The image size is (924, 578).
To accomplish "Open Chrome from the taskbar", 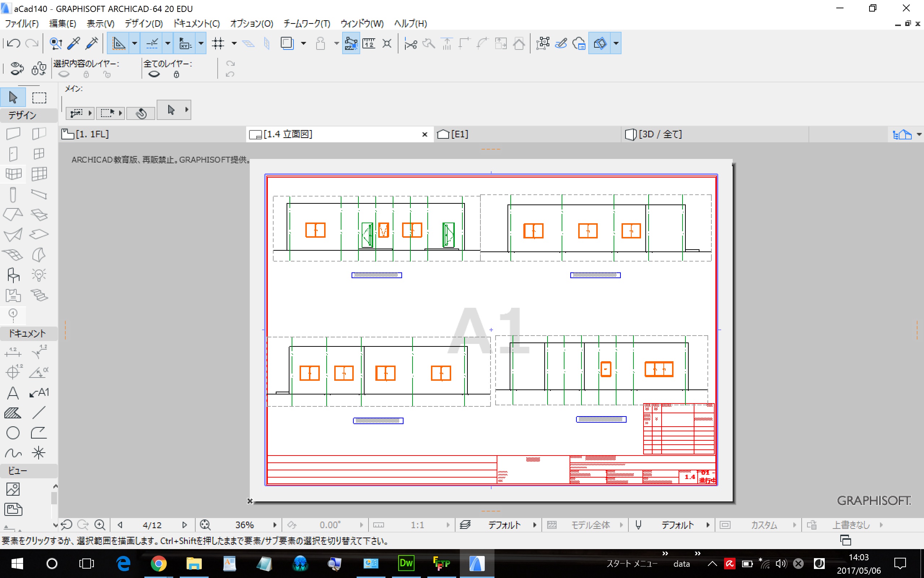I will coord(158,564).
